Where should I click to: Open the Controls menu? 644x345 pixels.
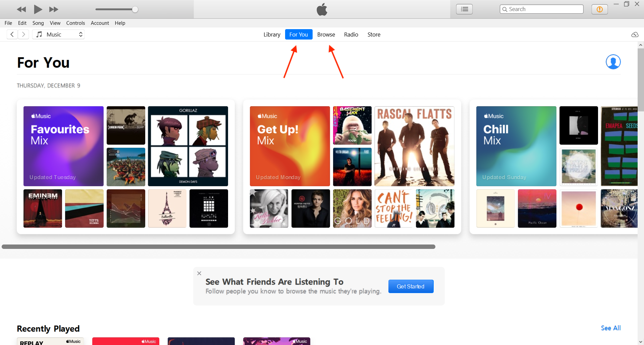point(75,23)
